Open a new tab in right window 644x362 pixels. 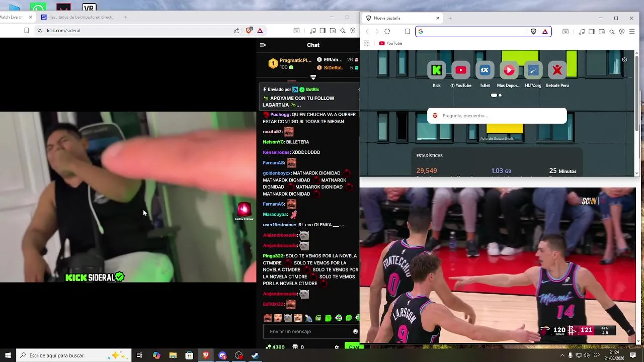click(x=450, y=18)
